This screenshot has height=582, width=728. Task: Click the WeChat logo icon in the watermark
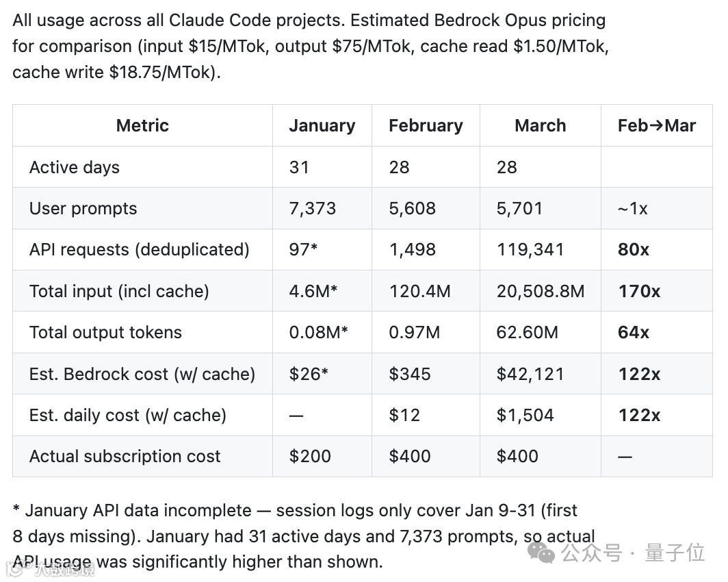545,552
